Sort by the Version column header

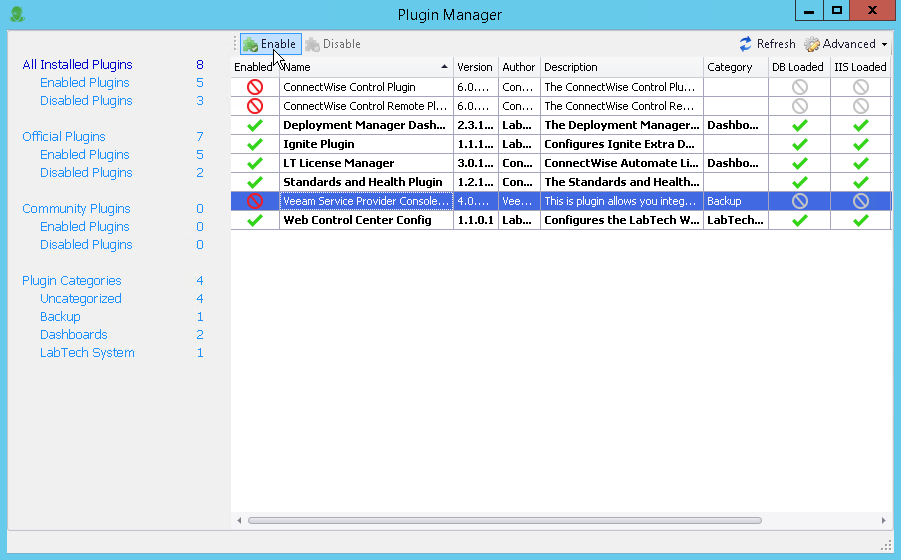tap(476, 67)
